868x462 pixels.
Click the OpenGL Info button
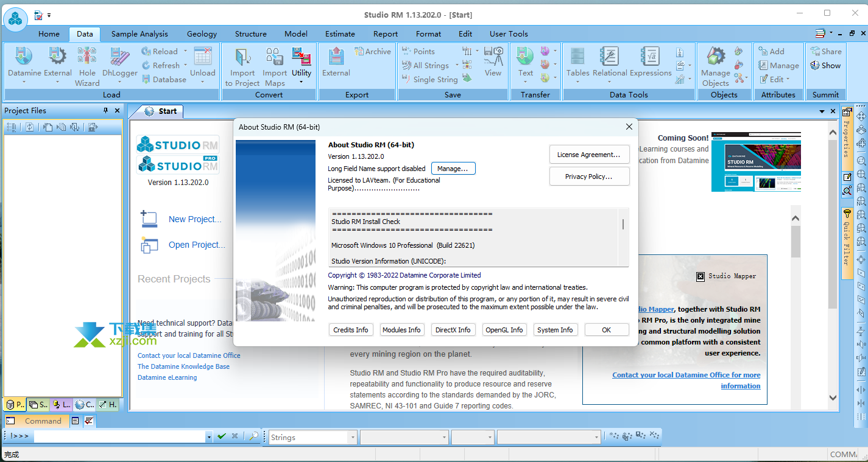coord(504,330)
